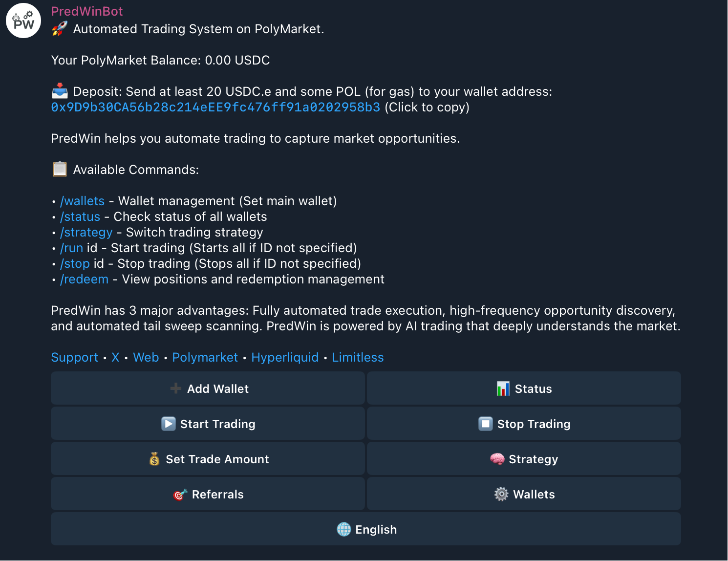Screen dimensions: 728x561
Task: Change language via English globe button
Action: [x=366, y=529]
